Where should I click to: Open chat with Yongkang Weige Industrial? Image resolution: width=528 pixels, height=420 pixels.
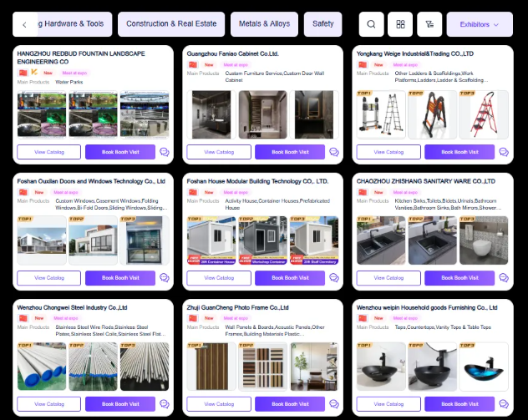tap(504, 152)
